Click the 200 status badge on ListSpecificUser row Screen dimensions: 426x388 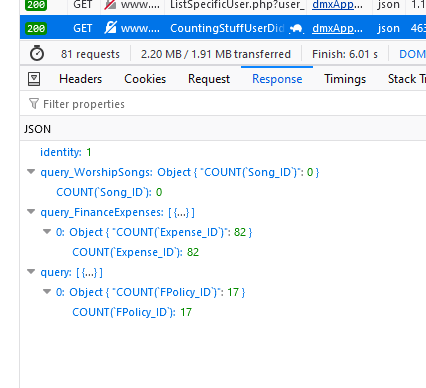[x=36, y=5]
